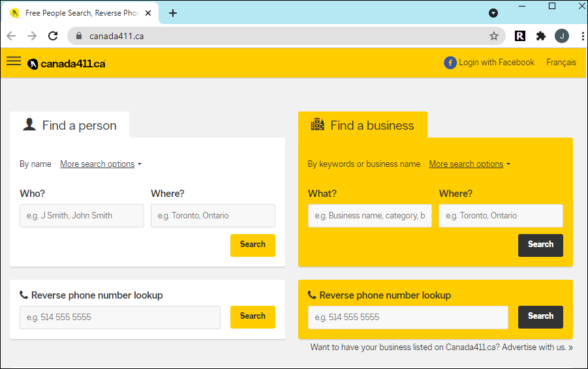
Task: Expand More search options for person search
Action: 101,164
